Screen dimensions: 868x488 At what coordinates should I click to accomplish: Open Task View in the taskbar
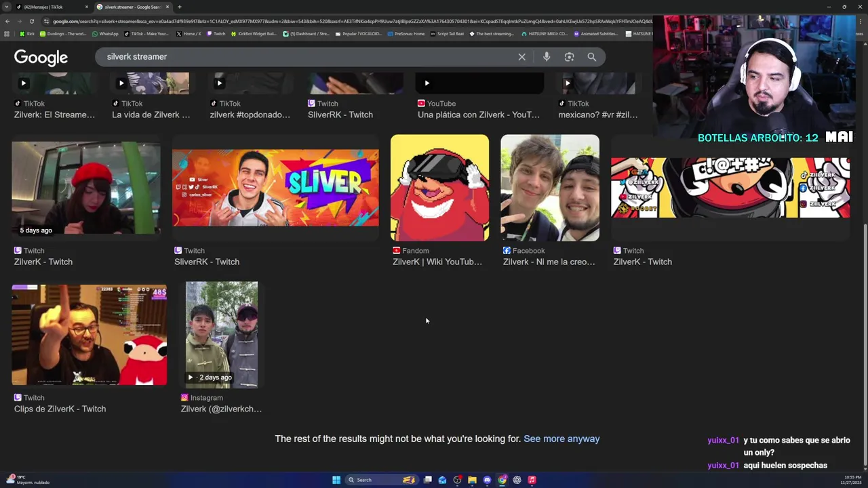pyautogui.click(x=428, y=480)
